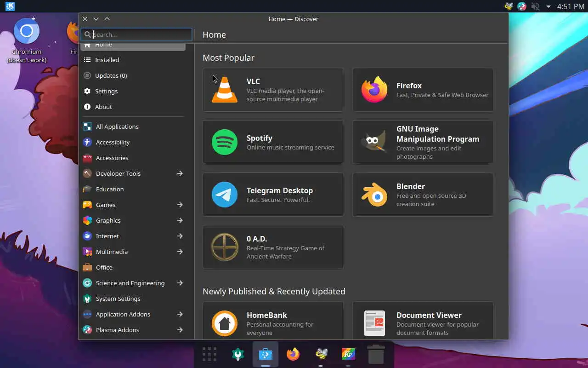Click the 4:51 PM clock
Image resolution: width=588 pixels, height=368 pixels.
click(571, 6)
